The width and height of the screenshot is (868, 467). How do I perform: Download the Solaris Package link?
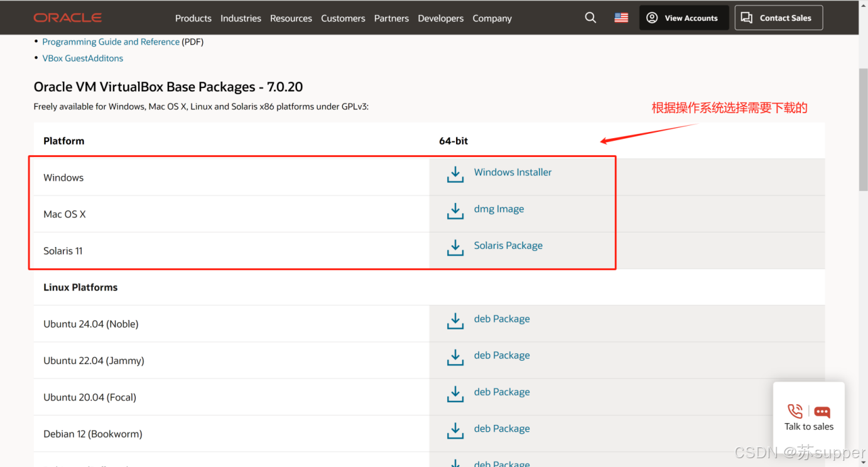(508, 245)
